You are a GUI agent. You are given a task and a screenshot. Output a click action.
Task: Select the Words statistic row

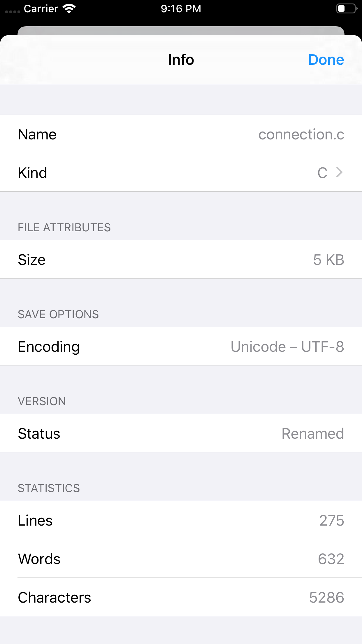[181, 559]
